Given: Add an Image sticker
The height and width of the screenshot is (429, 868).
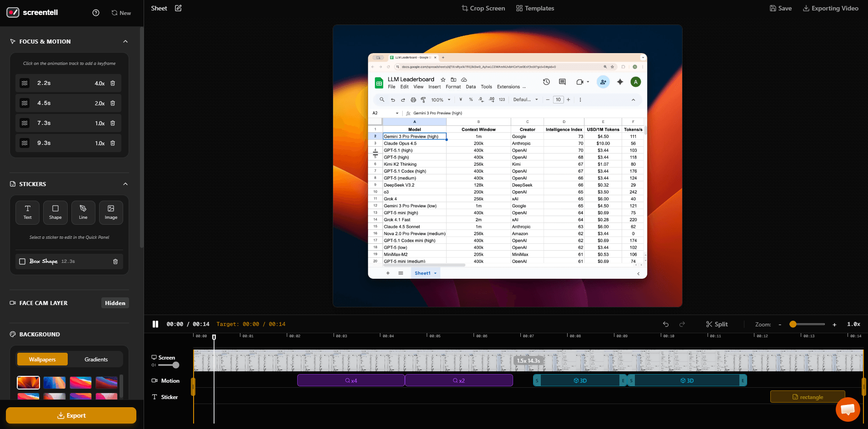Looking at the screenshot, I should 111,212.
